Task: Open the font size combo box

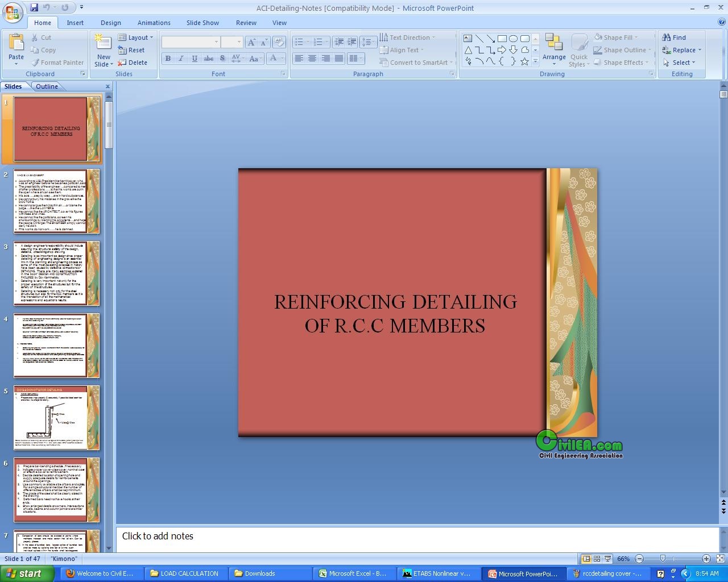Action: click(231, 42)
